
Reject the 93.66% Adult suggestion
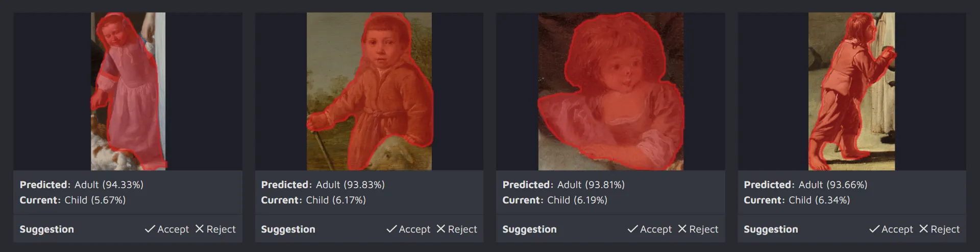point(940,229)
